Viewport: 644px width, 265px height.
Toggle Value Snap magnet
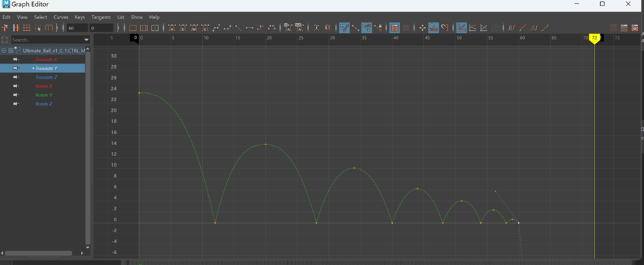445,28
